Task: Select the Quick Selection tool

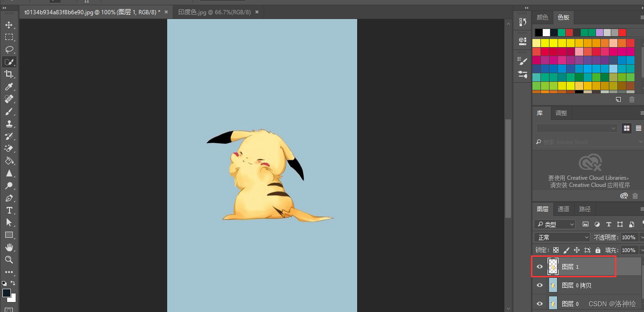Action: (9, 61)
